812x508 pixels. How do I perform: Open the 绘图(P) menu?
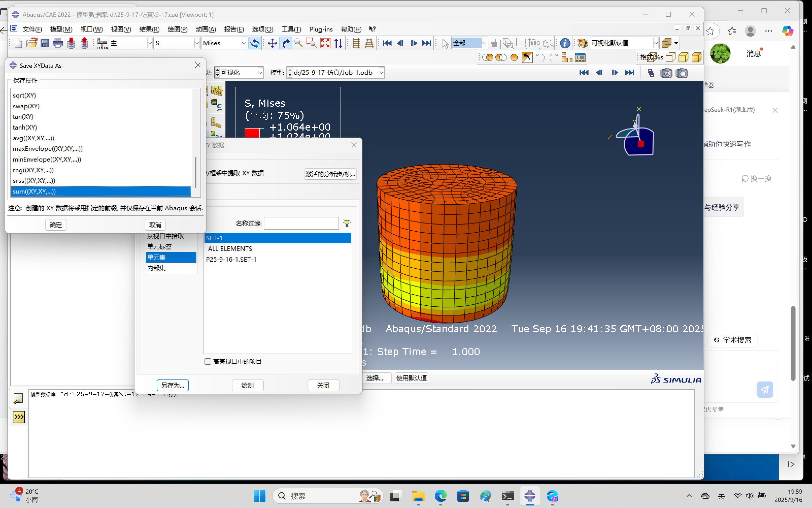click(x=178, y=29)
